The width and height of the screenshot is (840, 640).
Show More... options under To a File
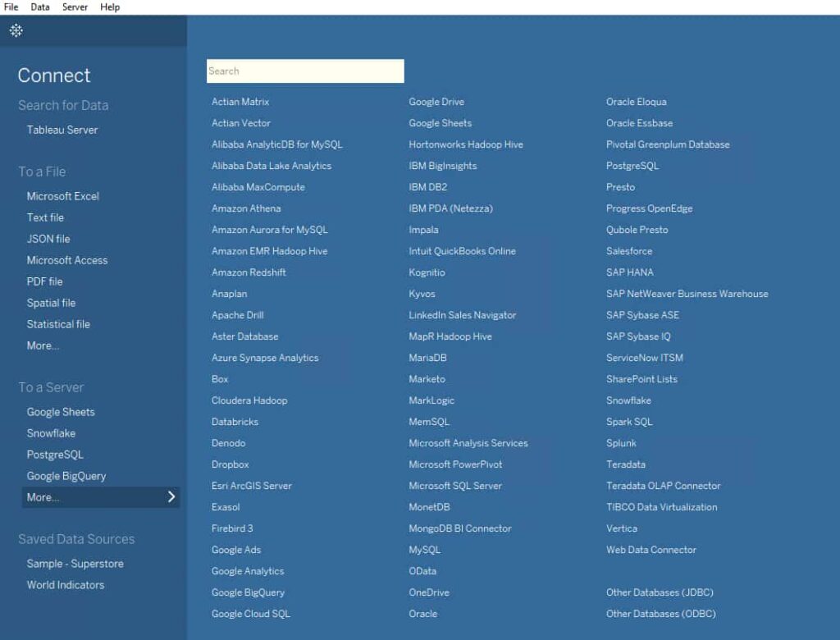click(x=43, y=345)
